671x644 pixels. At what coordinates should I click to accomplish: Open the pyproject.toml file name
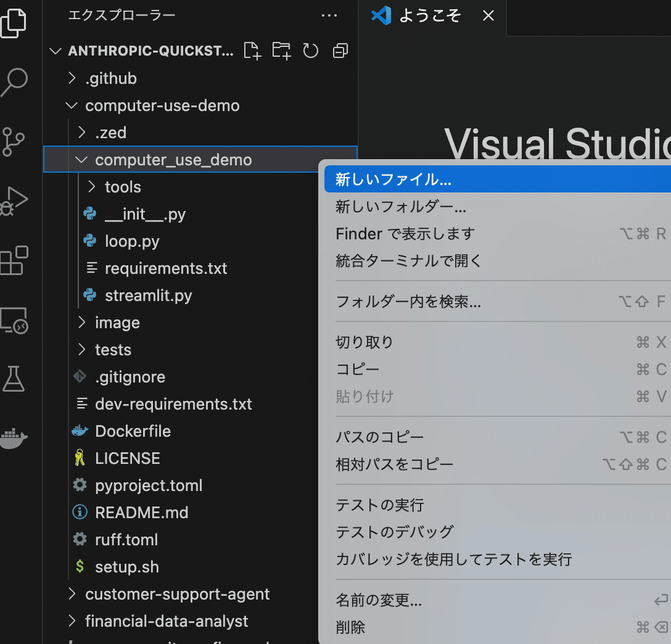click(x=149, y=485)
